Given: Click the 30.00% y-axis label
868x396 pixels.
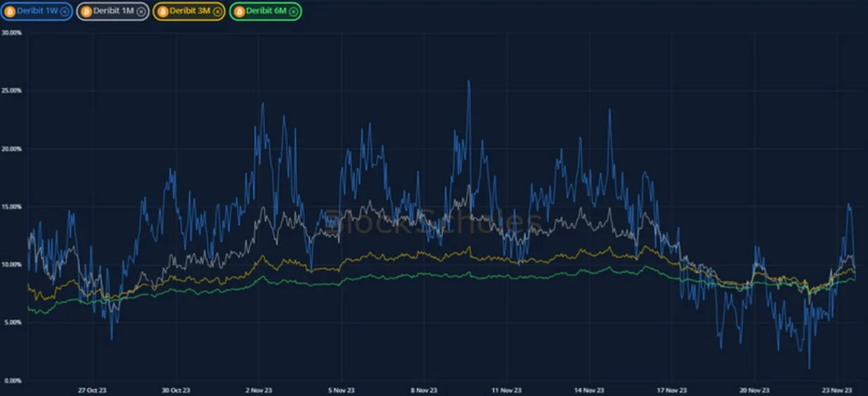Looking at the screenshot, I should click(x=12, y=32).
